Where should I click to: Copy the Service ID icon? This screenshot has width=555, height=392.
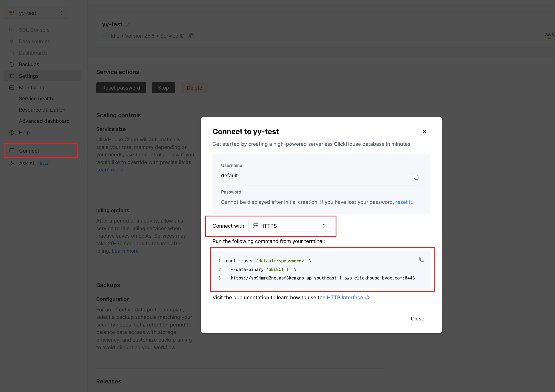[x=192, y=36]
